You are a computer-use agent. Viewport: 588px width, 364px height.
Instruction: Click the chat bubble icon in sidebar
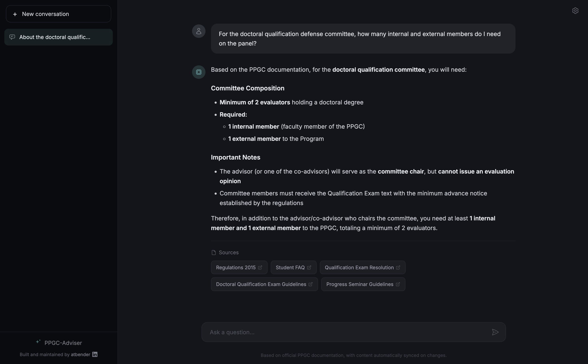[12, 37]
